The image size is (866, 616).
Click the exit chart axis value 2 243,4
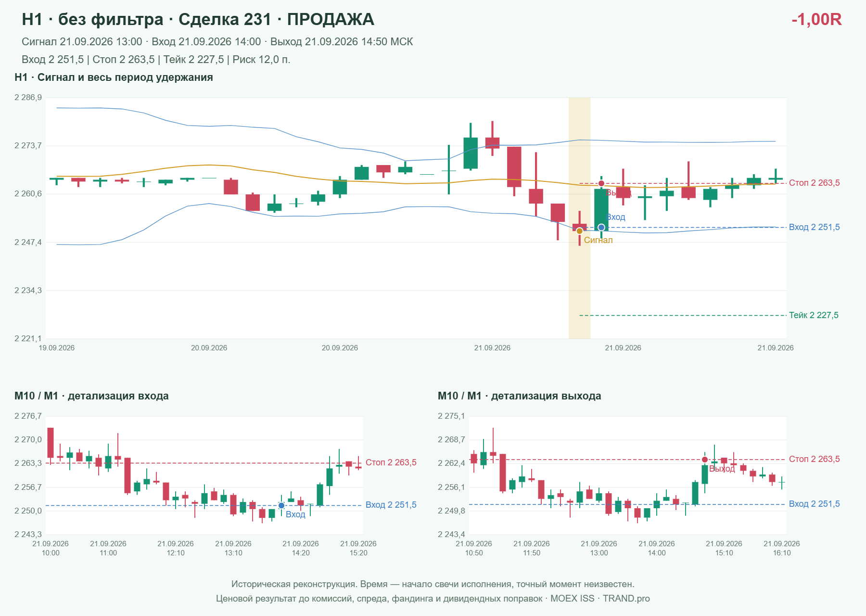(x=452, y=535)
